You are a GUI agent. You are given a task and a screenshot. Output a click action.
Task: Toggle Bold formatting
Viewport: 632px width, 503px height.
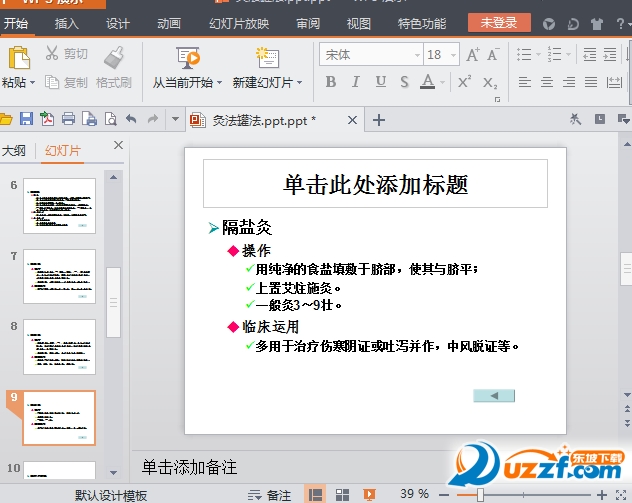click(331, 82)
